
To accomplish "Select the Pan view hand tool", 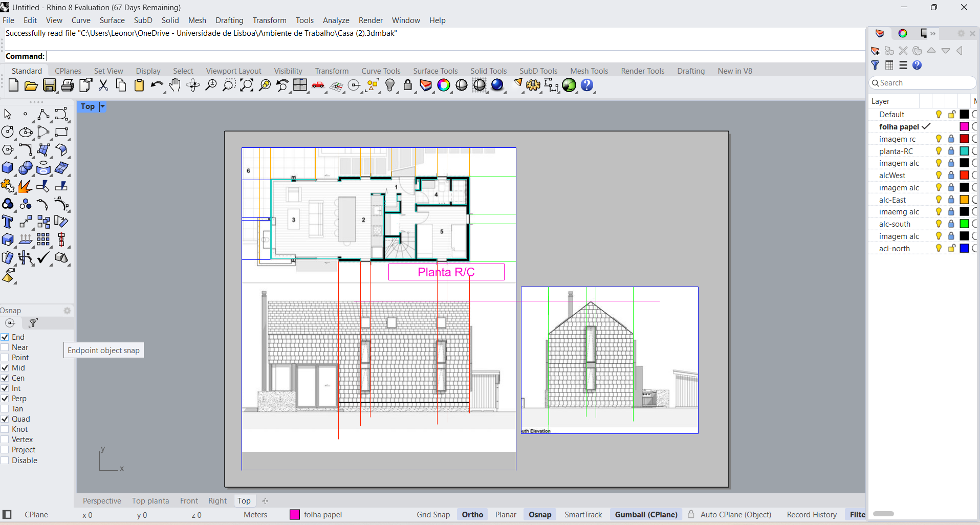I will (175, 85).
